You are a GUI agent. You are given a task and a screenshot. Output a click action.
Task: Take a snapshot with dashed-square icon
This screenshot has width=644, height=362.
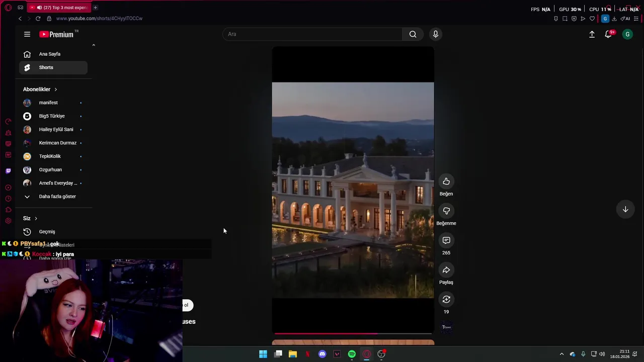coord(565,19)
